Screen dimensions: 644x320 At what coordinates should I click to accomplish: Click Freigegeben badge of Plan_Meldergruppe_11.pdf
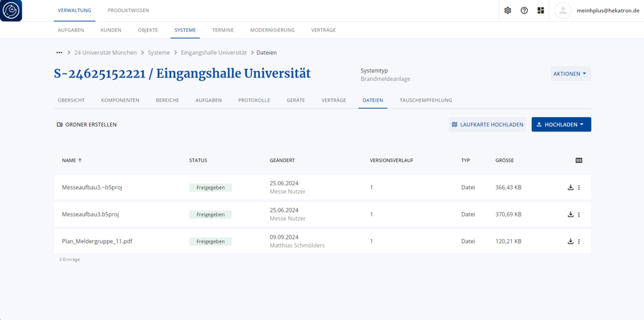210,241
